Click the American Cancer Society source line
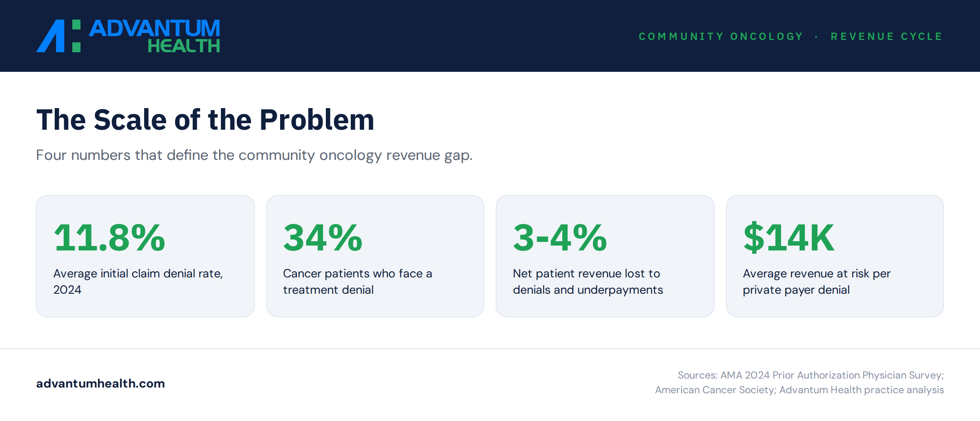Viewport: 980px width, 421px height. pyautogui.click(x=716, y=390)
